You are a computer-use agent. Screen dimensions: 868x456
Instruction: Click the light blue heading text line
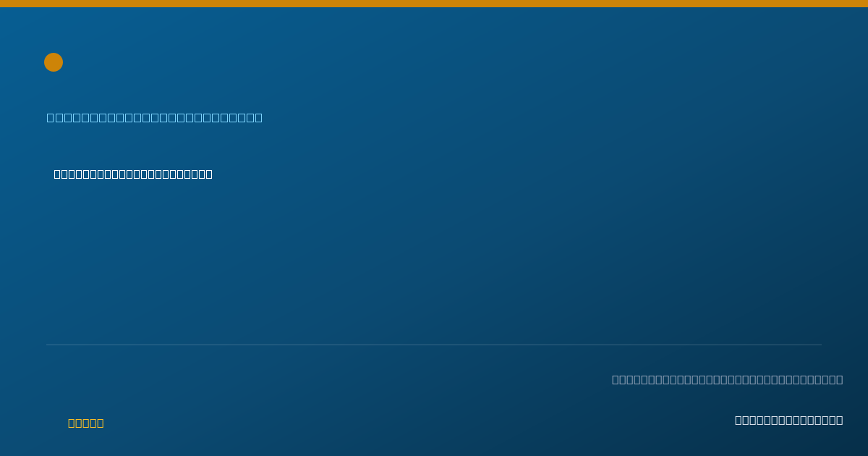pyautogui.click(x=155, y=117)
